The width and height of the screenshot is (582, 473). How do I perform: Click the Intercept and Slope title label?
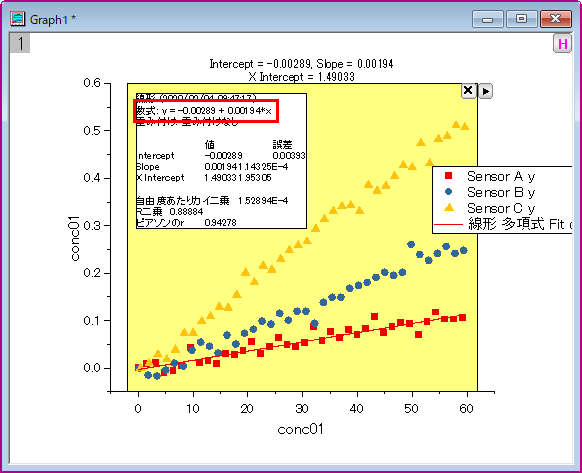301,64
